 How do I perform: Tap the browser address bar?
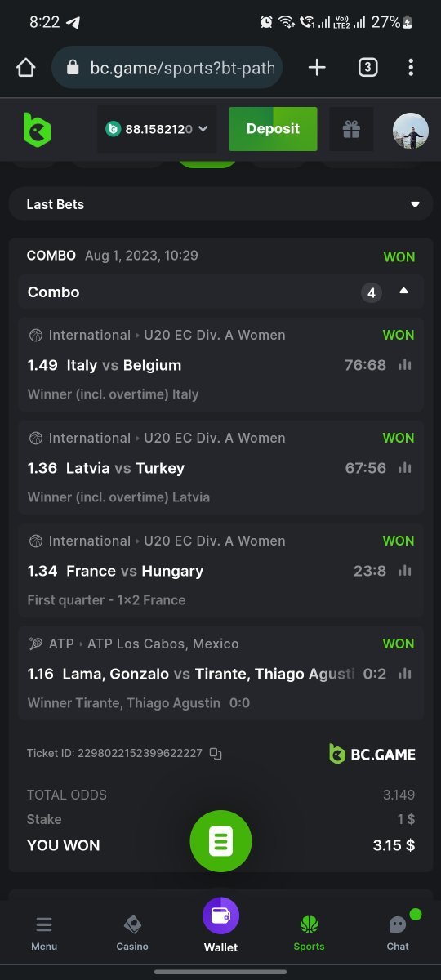click(167, 68)
